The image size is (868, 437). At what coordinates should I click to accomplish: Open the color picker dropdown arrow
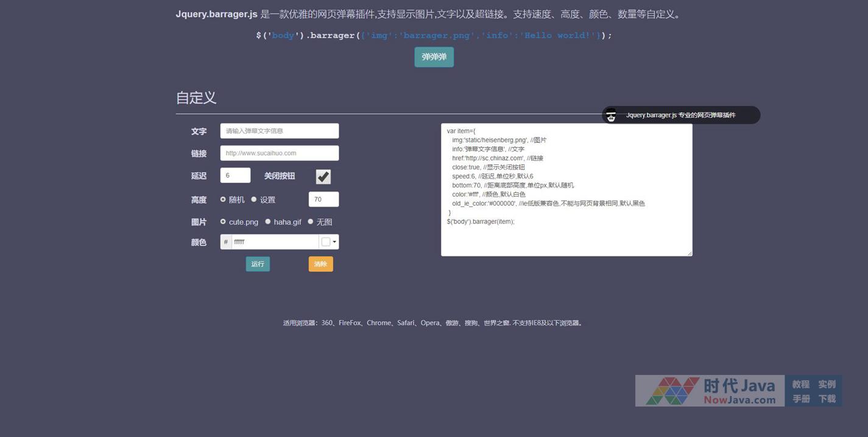pos(334,242)
